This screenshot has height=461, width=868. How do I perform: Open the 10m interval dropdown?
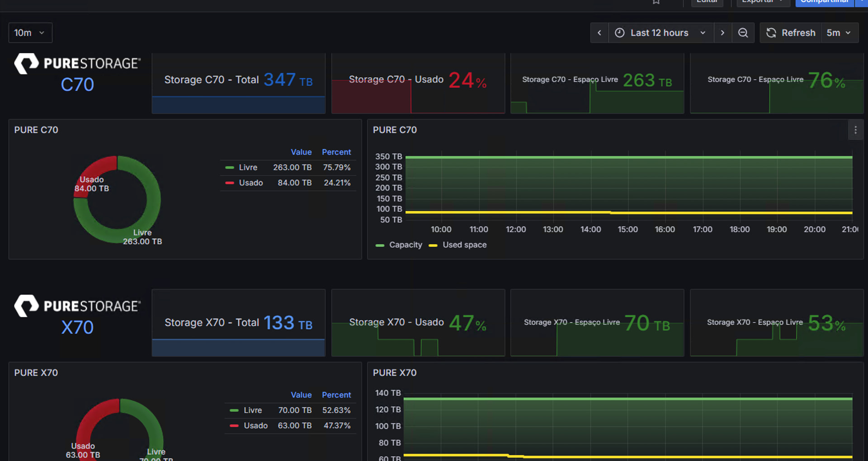coord(30,33)
